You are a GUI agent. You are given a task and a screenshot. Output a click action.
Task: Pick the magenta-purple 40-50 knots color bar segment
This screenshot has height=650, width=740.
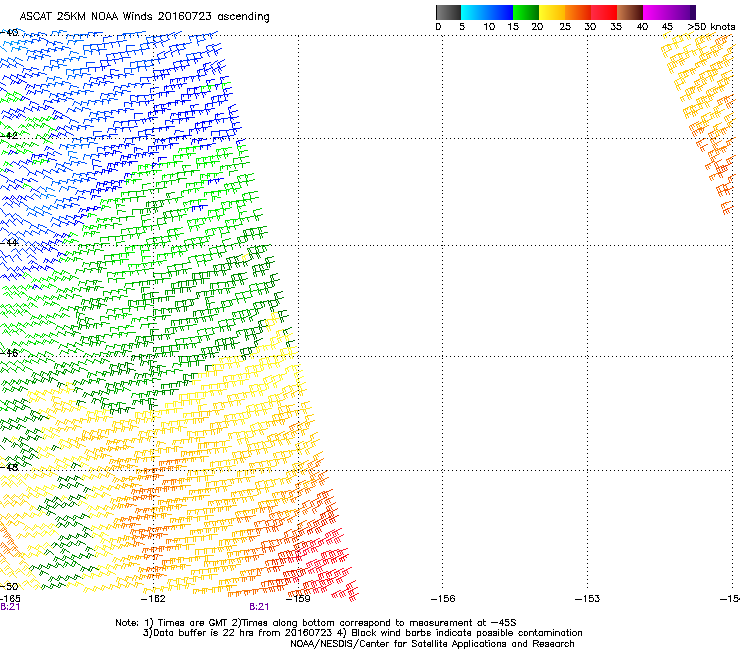coord(669,12)
